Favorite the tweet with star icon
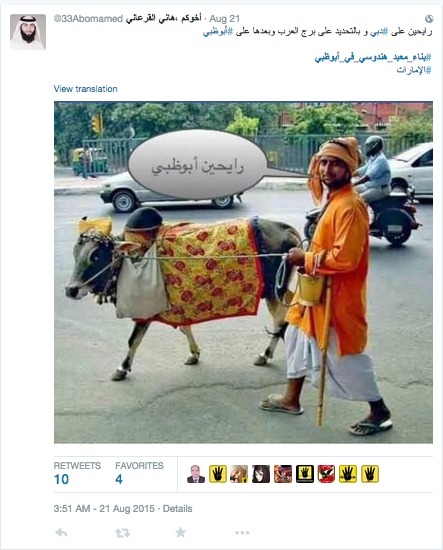Image resolution: width=443 pixels, height=550 pixels. coord(180,532)
